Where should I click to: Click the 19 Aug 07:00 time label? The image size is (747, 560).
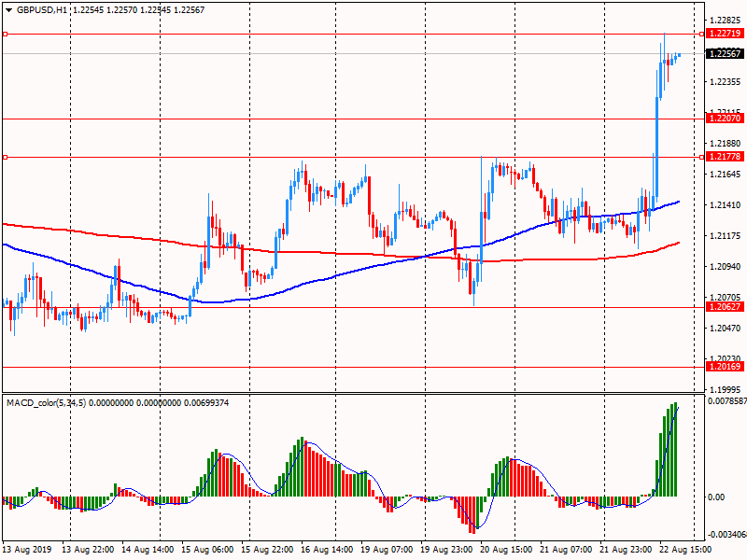tap(387, 550)
